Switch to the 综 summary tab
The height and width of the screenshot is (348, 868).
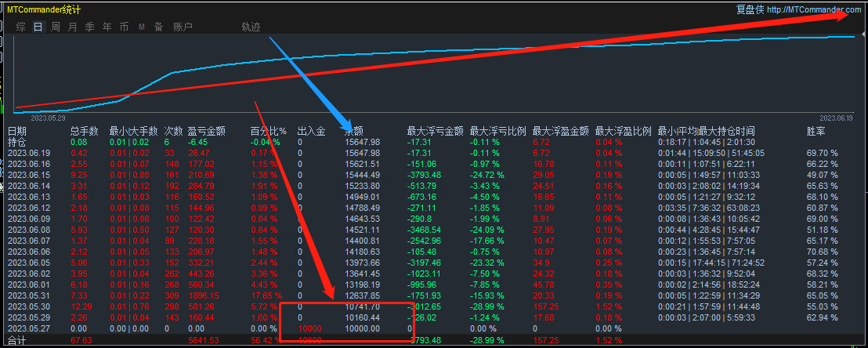(x=21, y=27)
